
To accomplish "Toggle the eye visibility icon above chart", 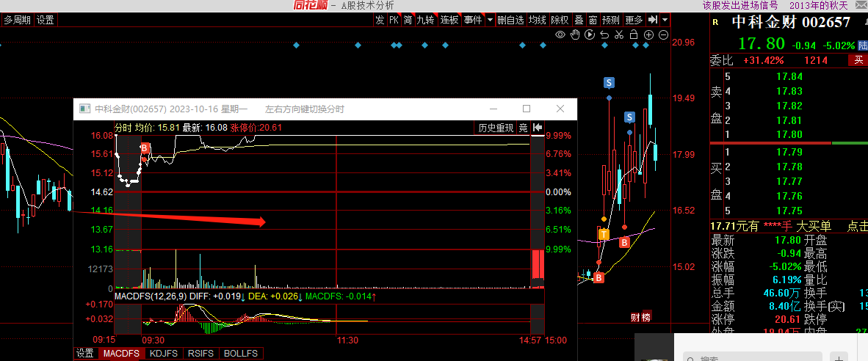I will [x=560, y=34].
